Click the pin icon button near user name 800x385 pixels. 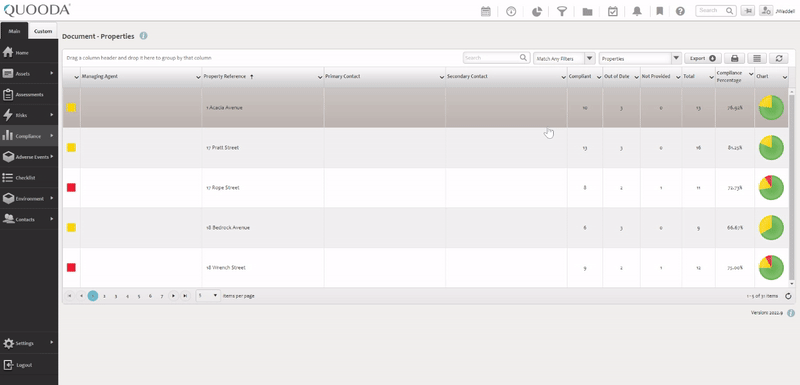748,11
